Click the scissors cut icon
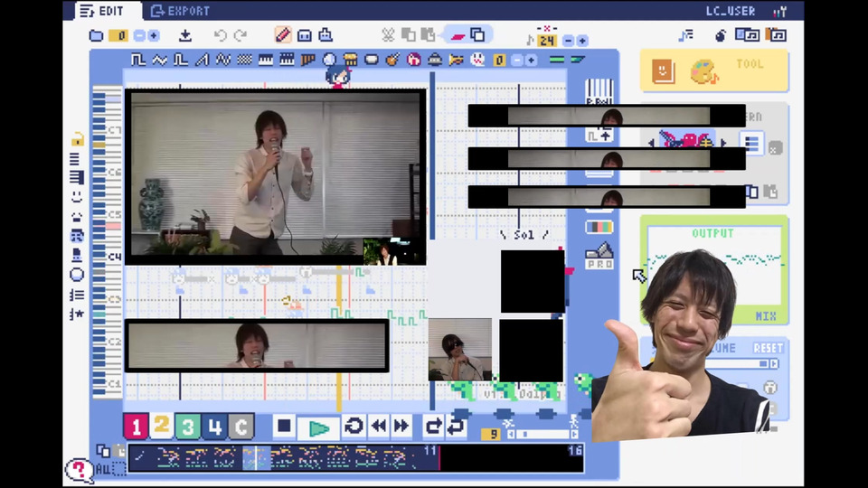Screen dimensions: 868x488 388,35
